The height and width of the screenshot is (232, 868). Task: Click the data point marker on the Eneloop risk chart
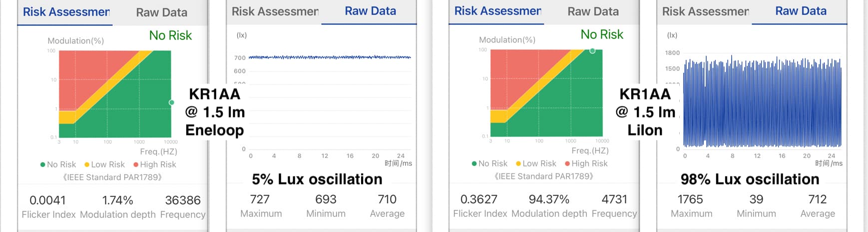(x=171, y=102)
